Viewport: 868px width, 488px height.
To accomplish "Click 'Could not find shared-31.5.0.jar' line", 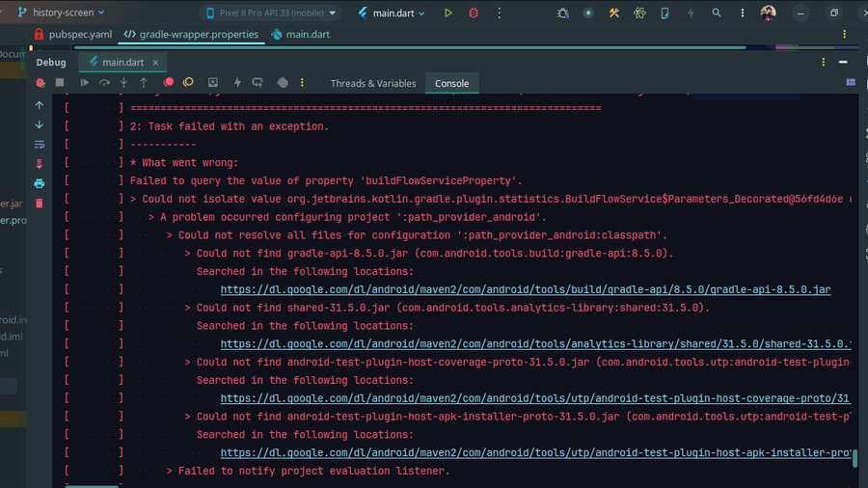I will 448,308.
